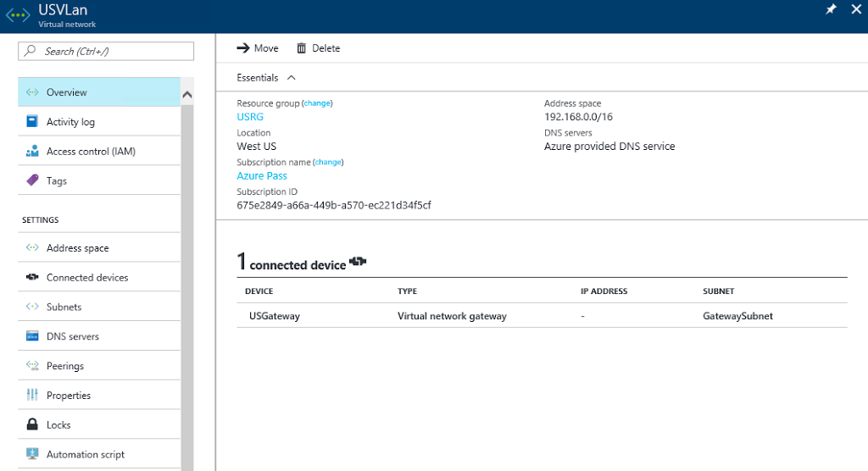868x471 pixels.
Task: Click the USVLan virtual network icon in header
Action: click(18, 15)
